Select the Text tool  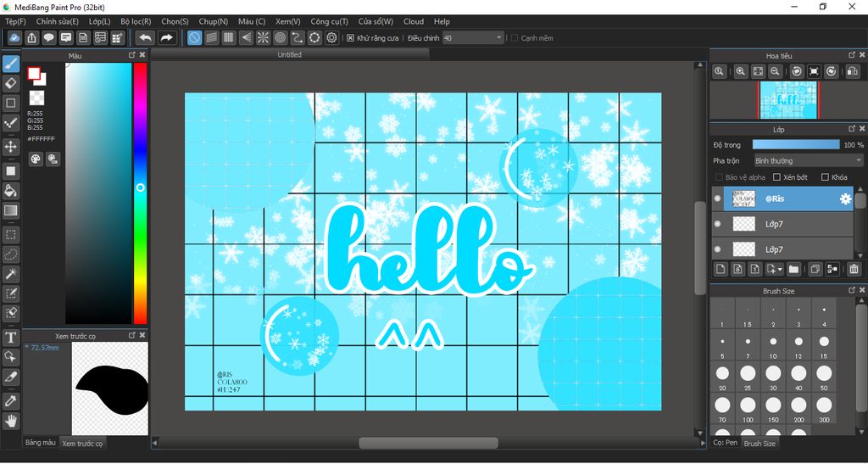point(10,338)
